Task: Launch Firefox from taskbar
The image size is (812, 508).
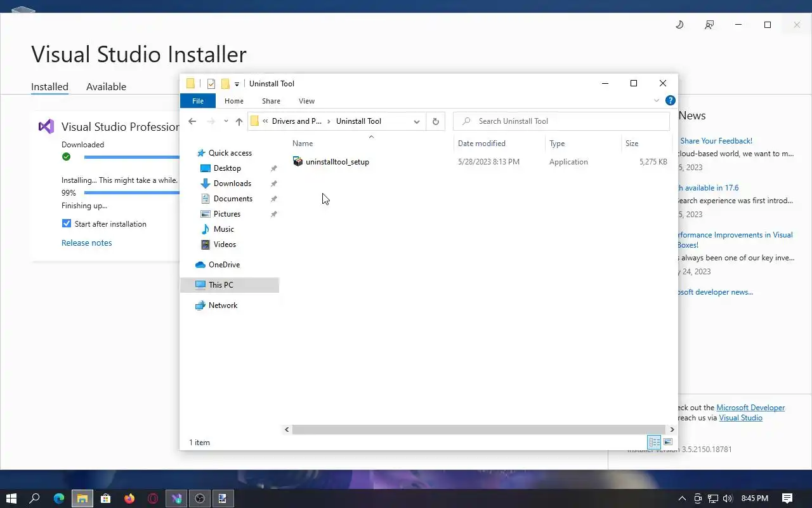Action: [x=129, y=498]
